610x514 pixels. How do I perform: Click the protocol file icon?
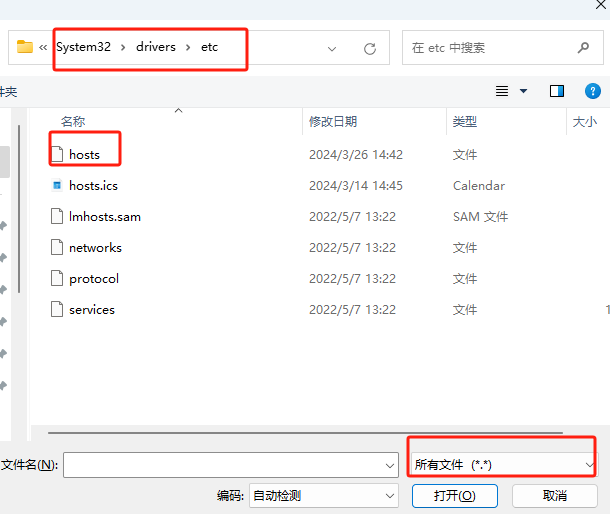click(x=57, y=279)
